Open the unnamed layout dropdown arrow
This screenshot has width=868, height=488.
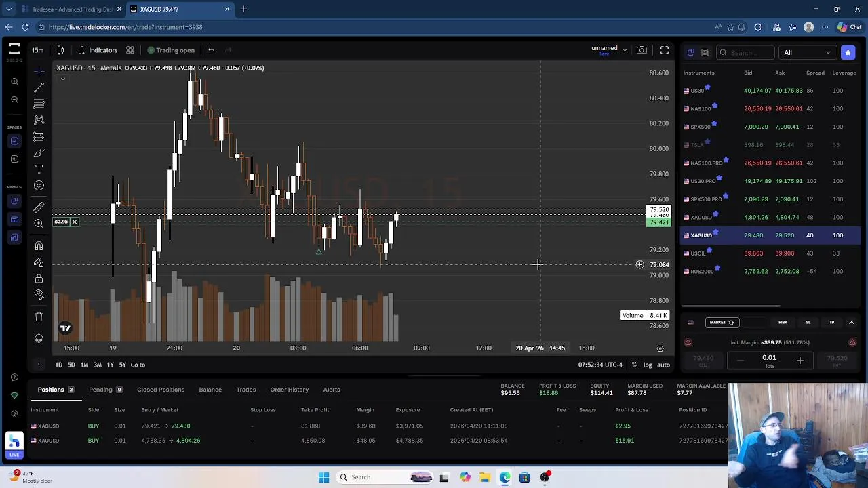click(x=625, y=50)
